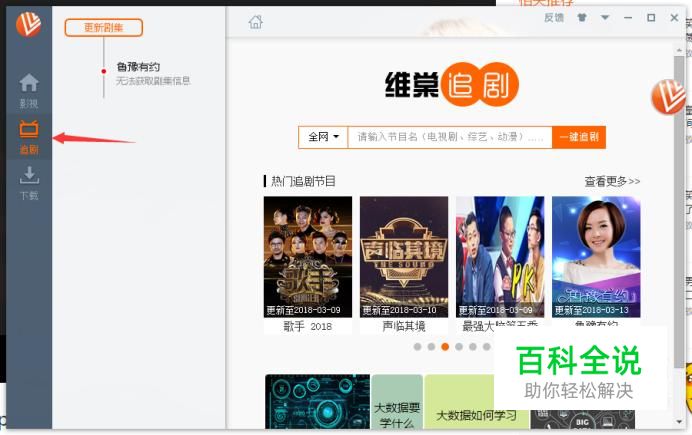Screen dimensions: 692x435
Task: Select the sixth carousel page dot
Action: click(486, 347)
